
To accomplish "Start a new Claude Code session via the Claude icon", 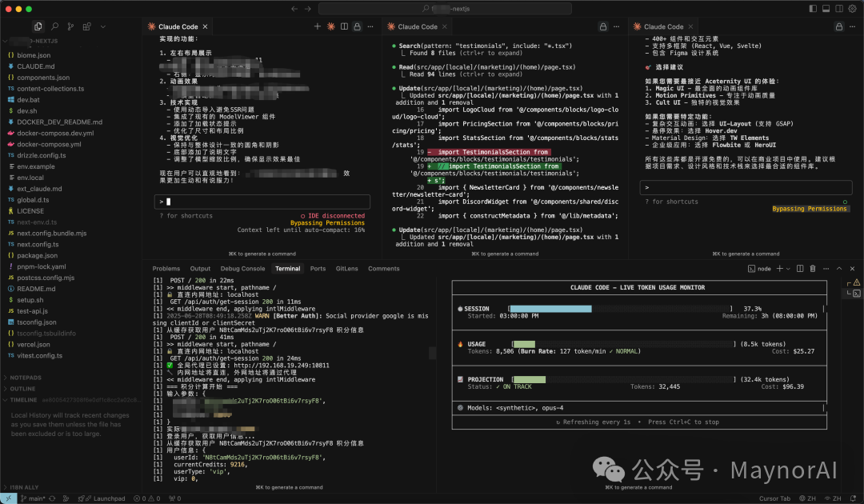I will coord(330,26).
